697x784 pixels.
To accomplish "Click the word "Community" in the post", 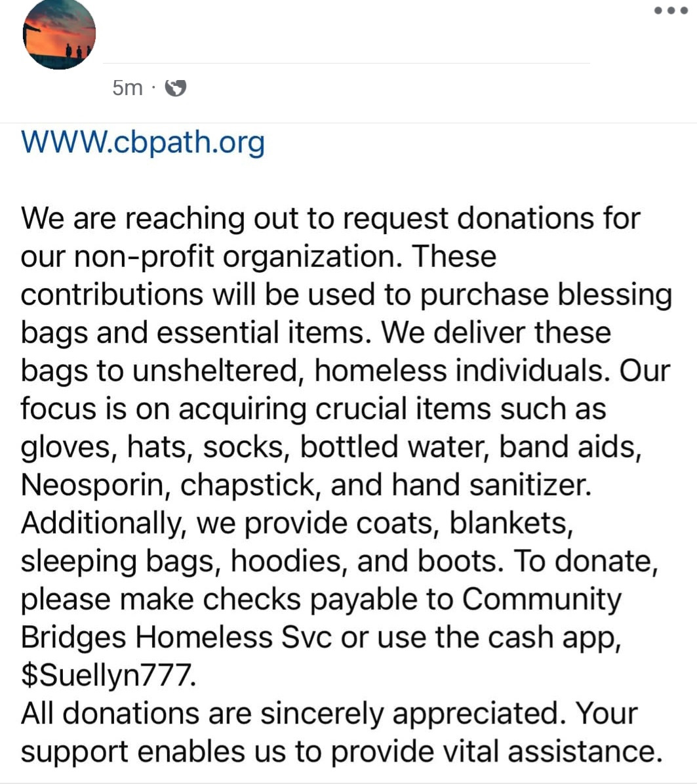I will pos(542,600).
